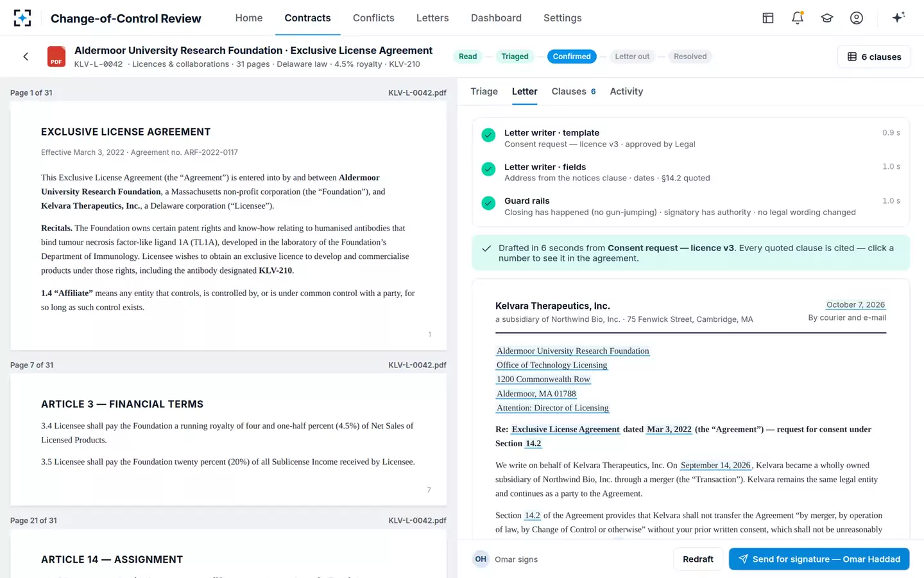
Task: Click the checkmark in the Drafted banner
Action: [x=486, y=249]
